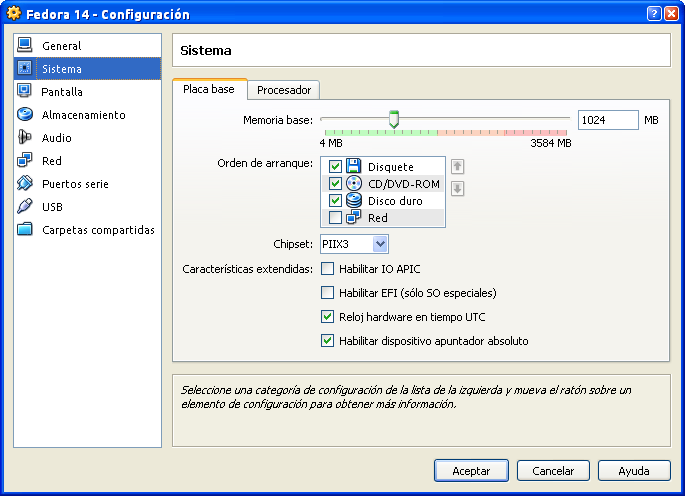Select the Disco duro row label
The height and width of the screenshot is (496, 685).
395,201
